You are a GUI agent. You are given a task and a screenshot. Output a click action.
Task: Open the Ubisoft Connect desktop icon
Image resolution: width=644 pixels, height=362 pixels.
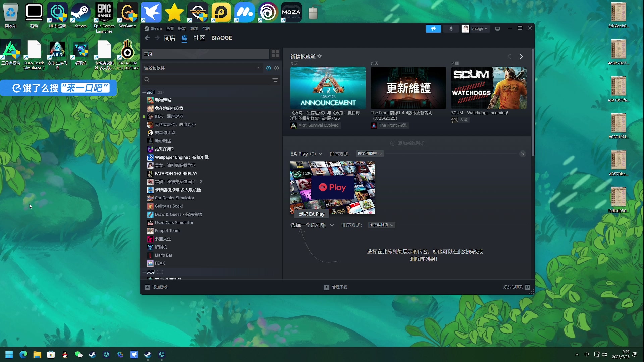click(268, 12)
